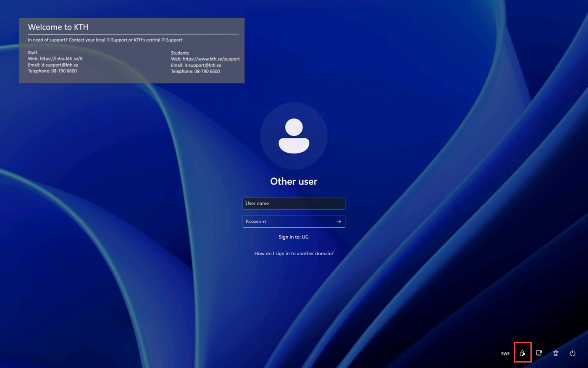Select the 'Staff' label
The height and width of the screenshot is (368, 588).
pos(32,53)
